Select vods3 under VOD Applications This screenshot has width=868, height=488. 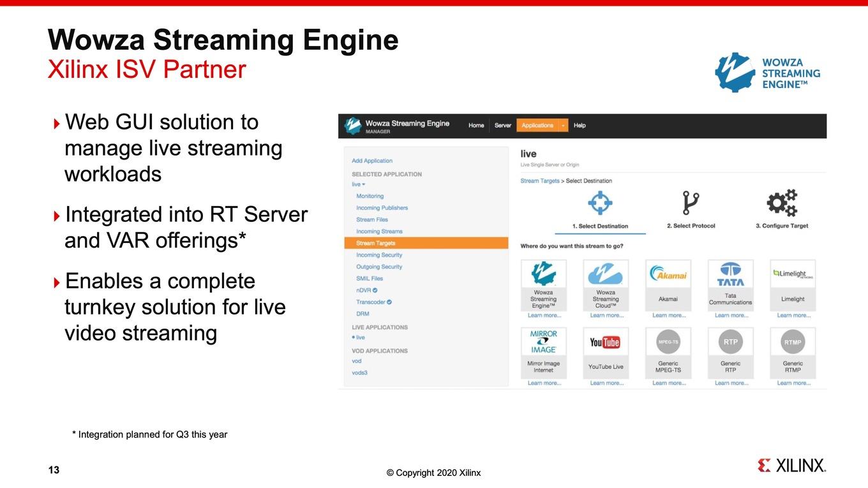click(x=360, y=373)
